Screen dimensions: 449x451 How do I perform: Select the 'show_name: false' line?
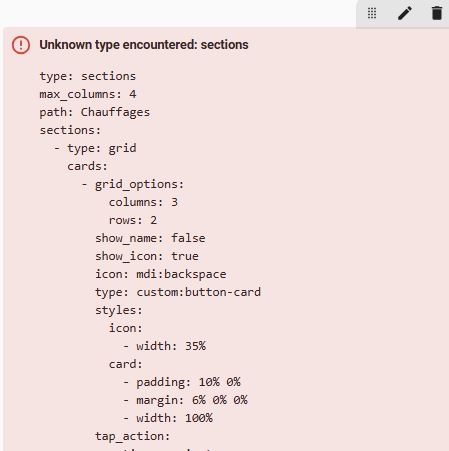(x=150, y=238)
